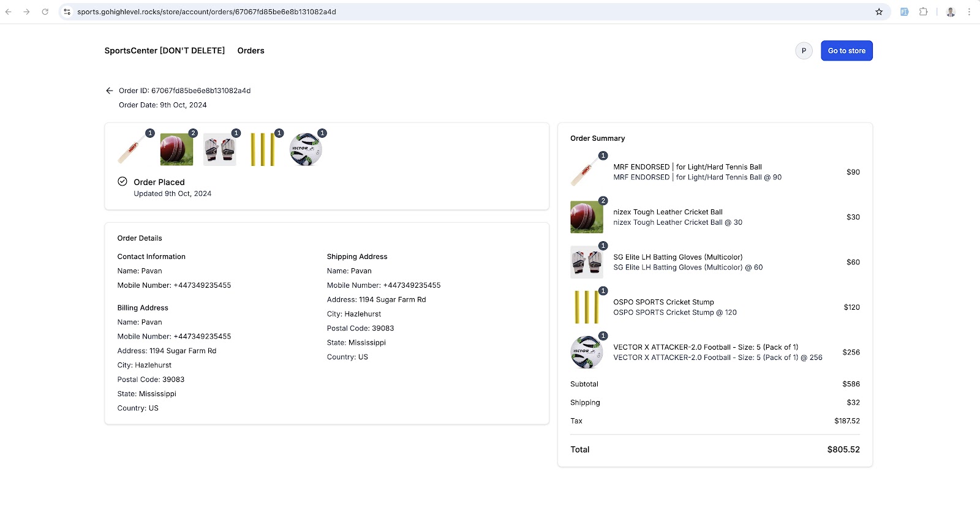Click the Contact Information mobile number

174,285
